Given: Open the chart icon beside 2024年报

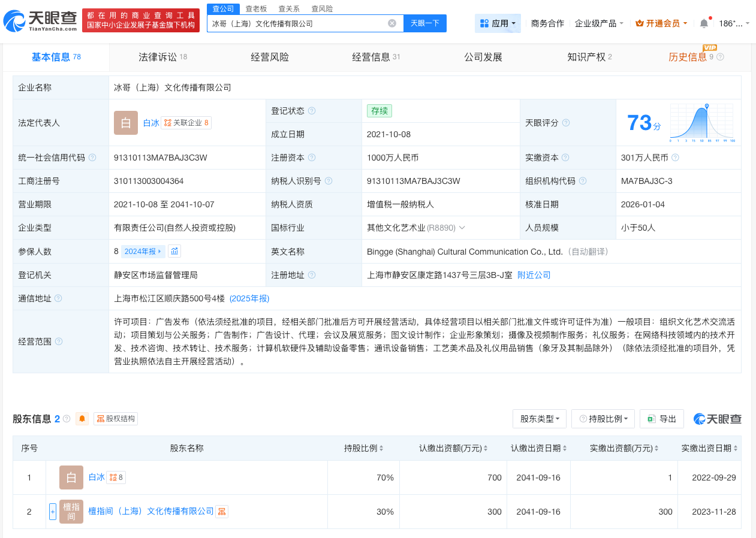Looking at the screenshot, I should pyautogui.click(x=174, y=251).
